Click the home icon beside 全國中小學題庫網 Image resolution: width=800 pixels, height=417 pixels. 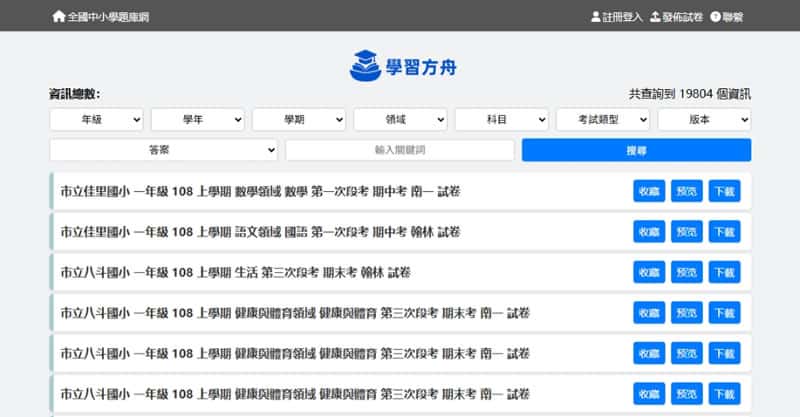click(x=59, y=16)
